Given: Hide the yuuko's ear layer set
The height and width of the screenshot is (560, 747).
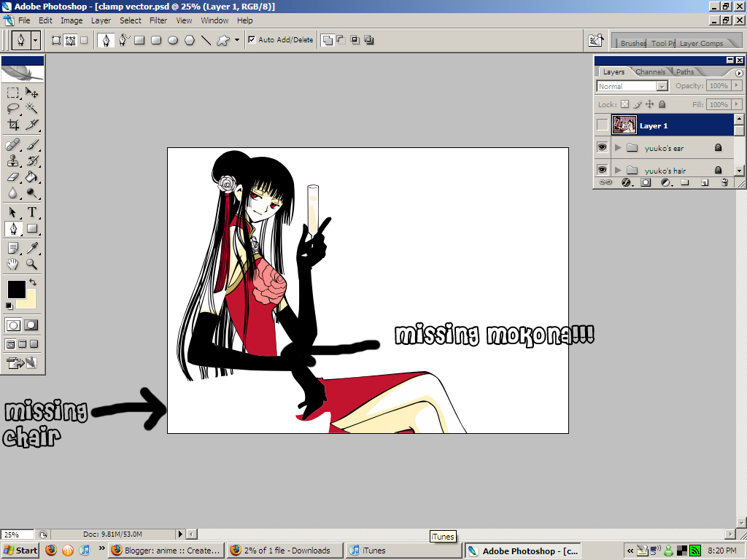Looking at the screenshot, I should (602, 147).
